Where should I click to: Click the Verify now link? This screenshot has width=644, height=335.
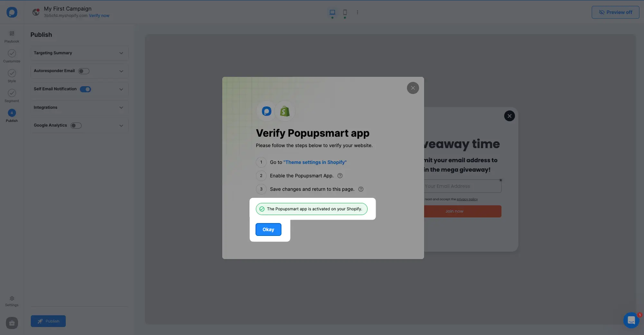pos(99,15)
